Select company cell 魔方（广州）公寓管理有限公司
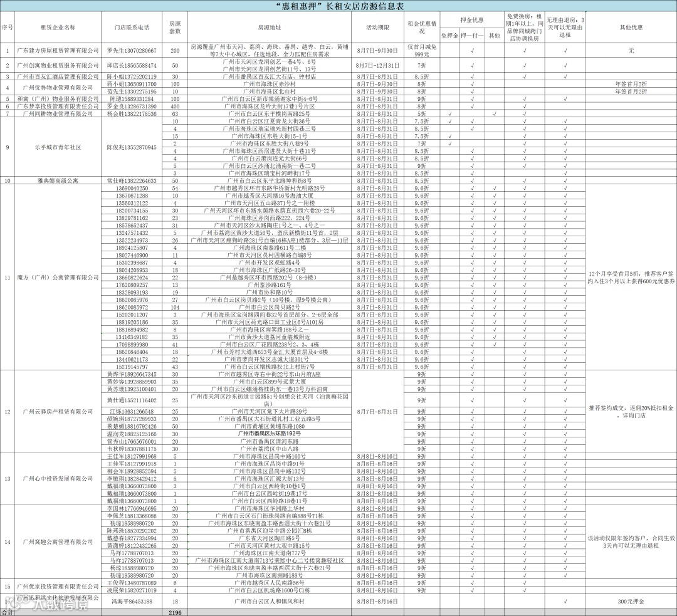The image size is (677, 616). pos(58,278)
